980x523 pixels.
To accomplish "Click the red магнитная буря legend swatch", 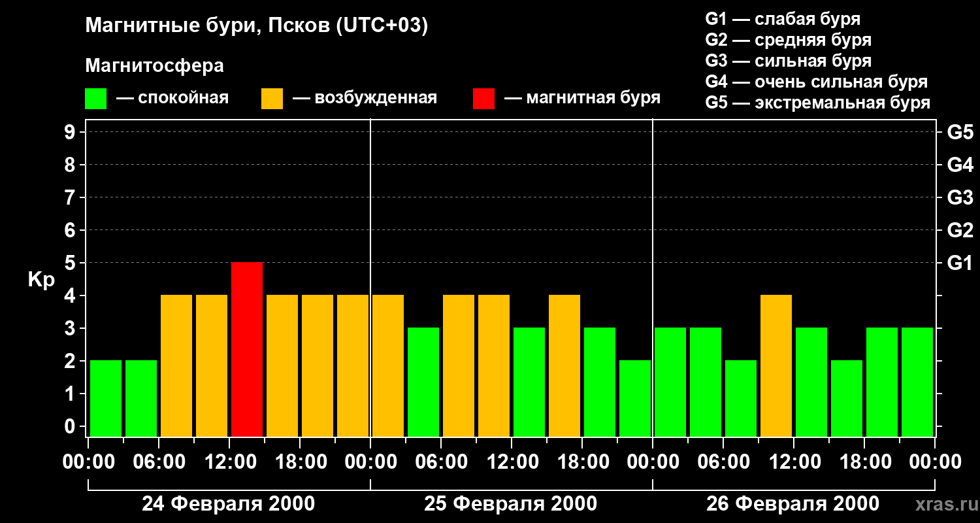I will (x=483, y=99).
